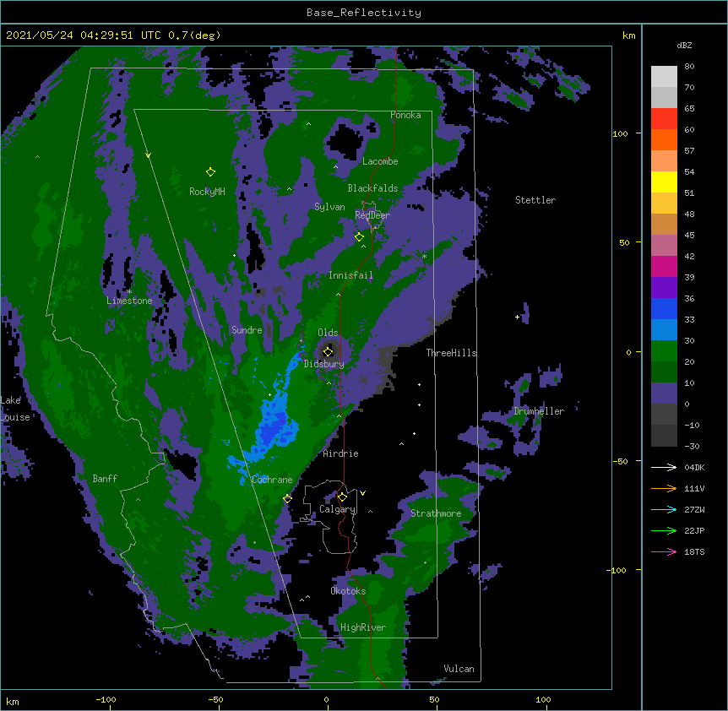Click the Innisfail town label

point(350,275)
